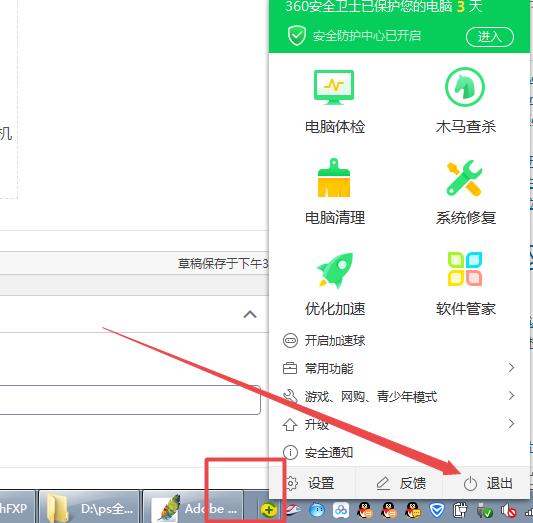This screenshot has height=523, width=533.
Task: Click the 360 yellow-green plus tray icon
Action: coord(269,510)
